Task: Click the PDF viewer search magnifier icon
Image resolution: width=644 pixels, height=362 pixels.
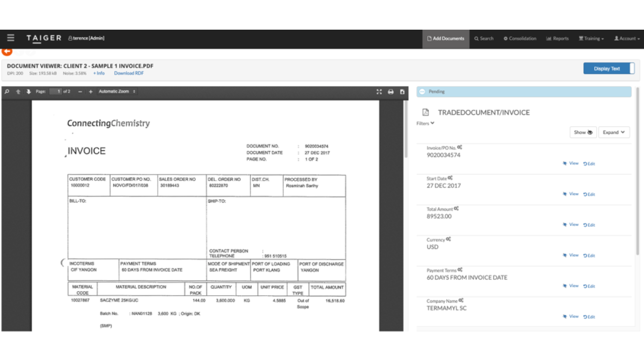Action: 7,92
